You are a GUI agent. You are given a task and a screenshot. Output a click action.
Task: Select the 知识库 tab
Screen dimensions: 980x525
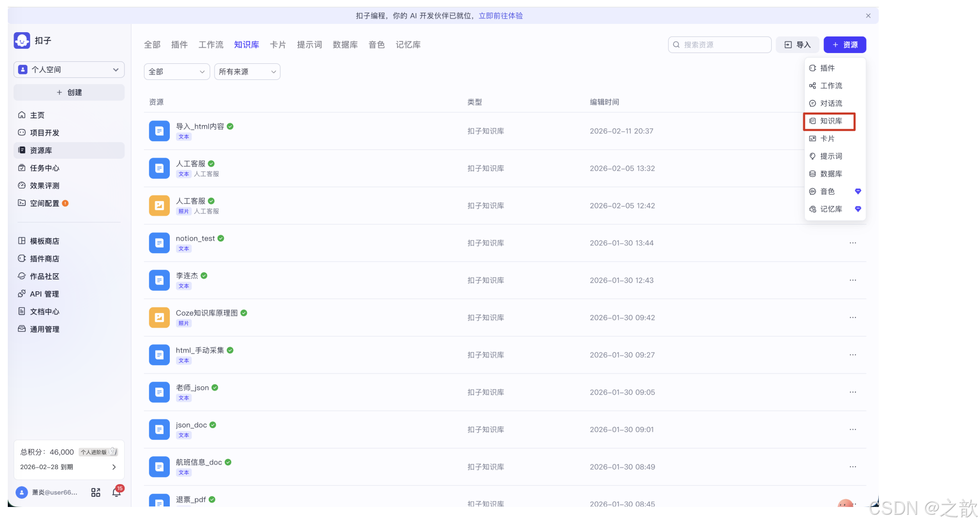click(247, 45)
